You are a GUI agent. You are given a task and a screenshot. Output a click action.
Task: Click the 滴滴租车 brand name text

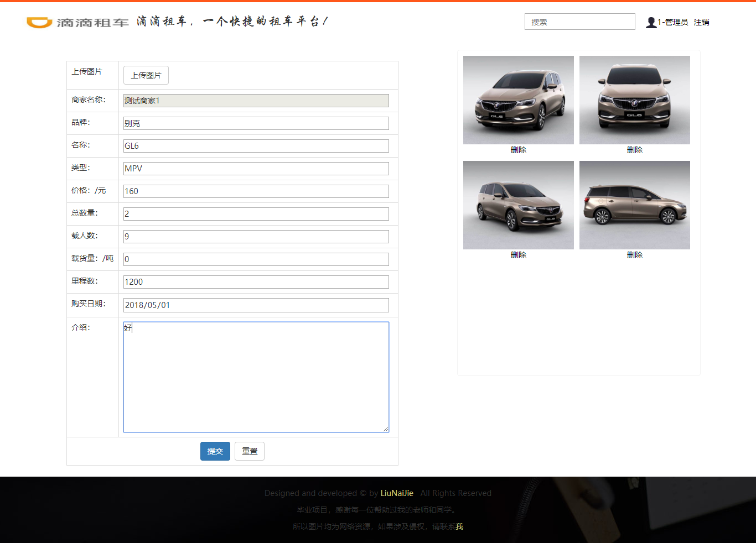[x=92, y=23]
